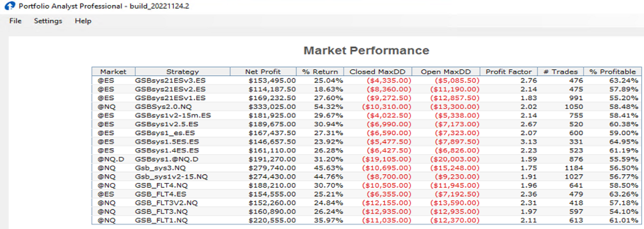Viewport: 644px width, 229px height.
Task: Open the File menu
Action: point(15,21)
